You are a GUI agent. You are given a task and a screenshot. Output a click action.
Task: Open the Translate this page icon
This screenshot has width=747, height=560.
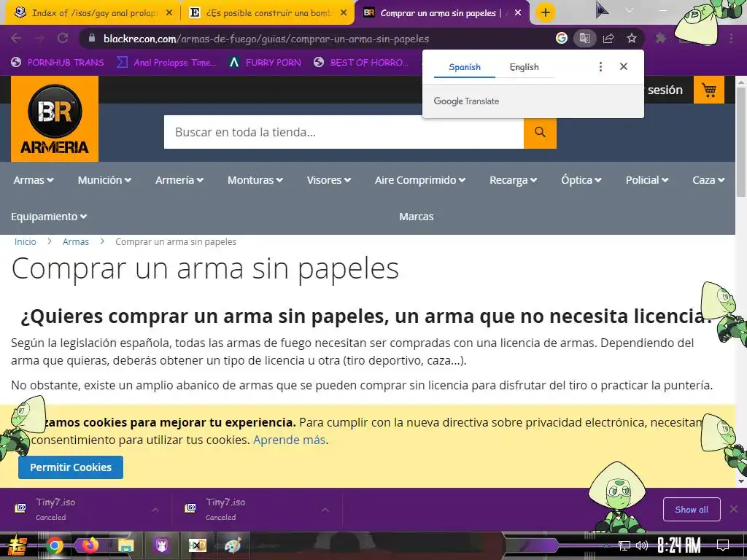(x=585, y=38)
